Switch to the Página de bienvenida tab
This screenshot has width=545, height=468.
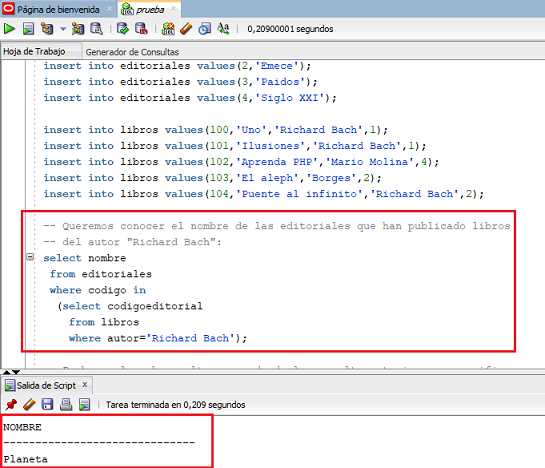[58, 9]
